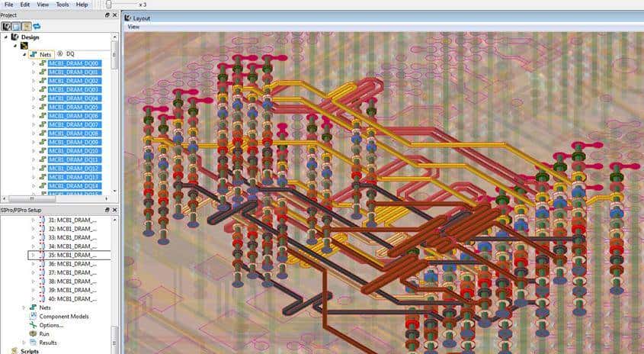Select port 31: MCB1_DRAM_
644x354 pixels.
coord(72,220)
